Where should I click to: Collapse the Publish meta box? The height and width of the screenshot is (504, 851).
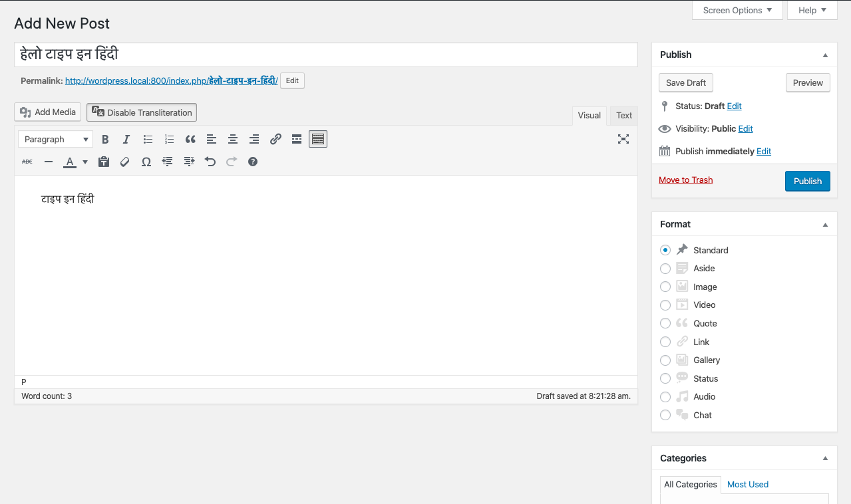(825, 55)
